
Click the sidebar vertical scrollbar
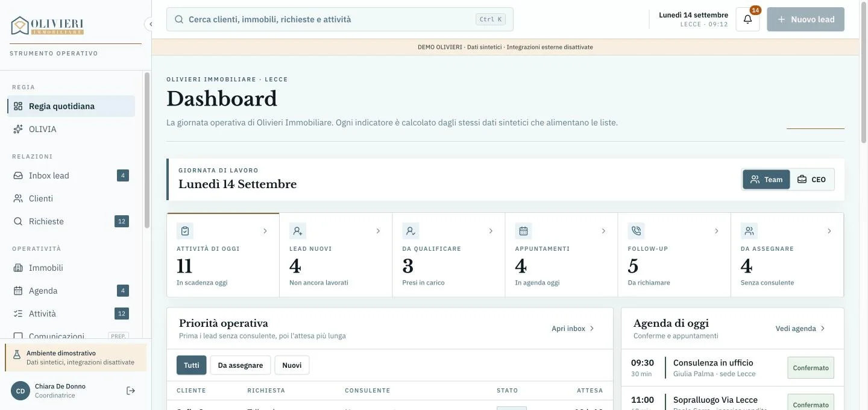tap(146, 151)
